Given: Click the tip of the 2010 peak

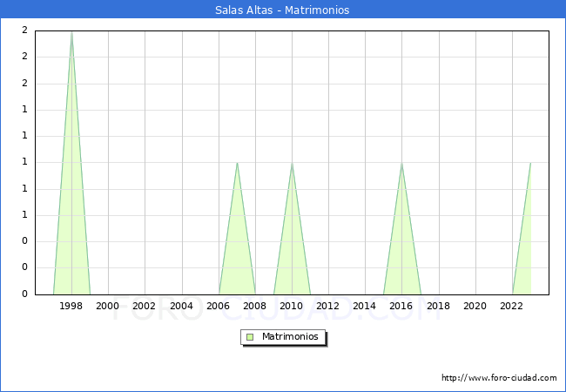Looking at the screenshot, I should click(x=292, y=163).
